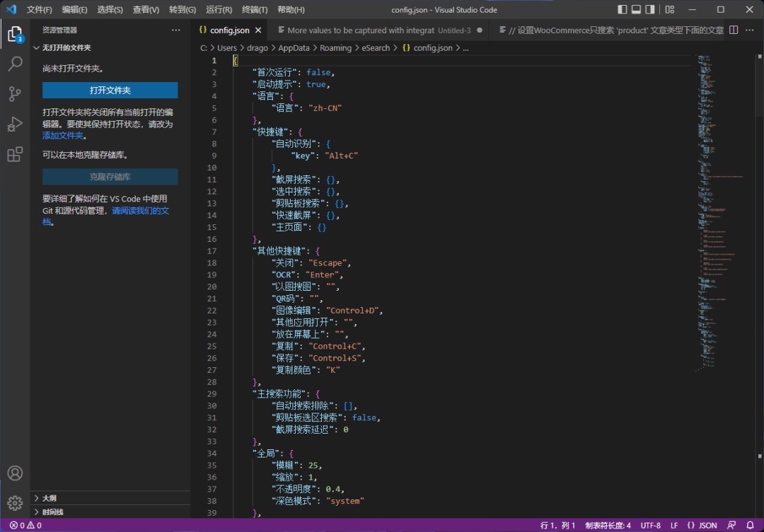Screen dimensions: 764x532
Task: Click the 添加文件夹 link
Action: point(63,136)
